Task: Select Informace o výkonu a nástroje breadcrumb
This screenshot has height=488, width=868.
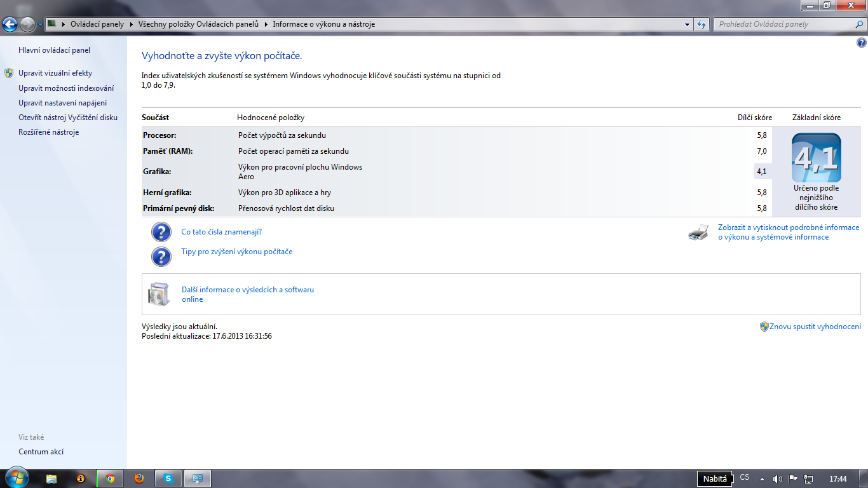Action: (324, 24)
